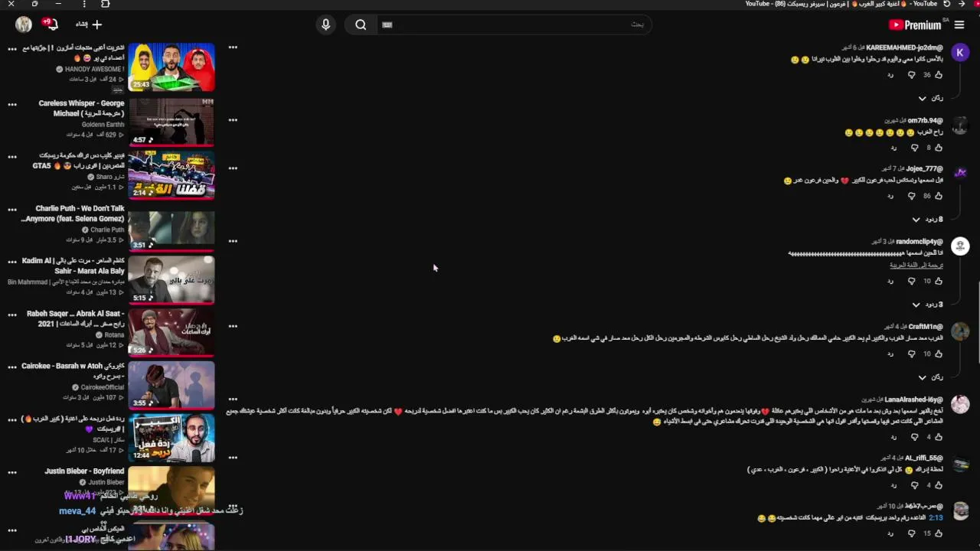The height and width of the screenshot is (551, 980).
Task: Open the @Jojee_777 channel name
Action: coord(924,168)
